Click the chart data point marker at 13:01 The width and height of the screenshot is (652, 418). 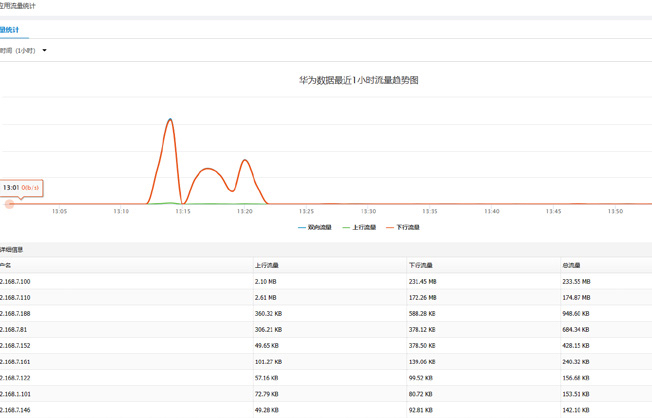tap(10, 204)
